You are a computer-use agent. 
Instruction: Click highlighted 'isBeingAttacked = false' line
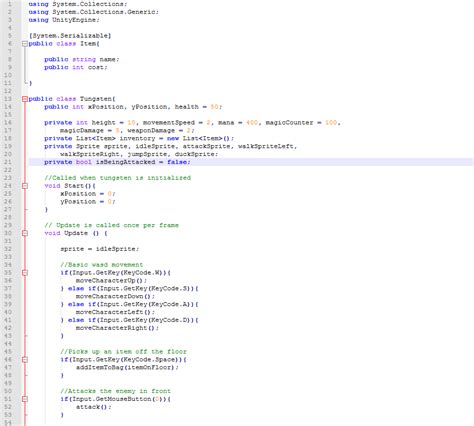(117, 162)
